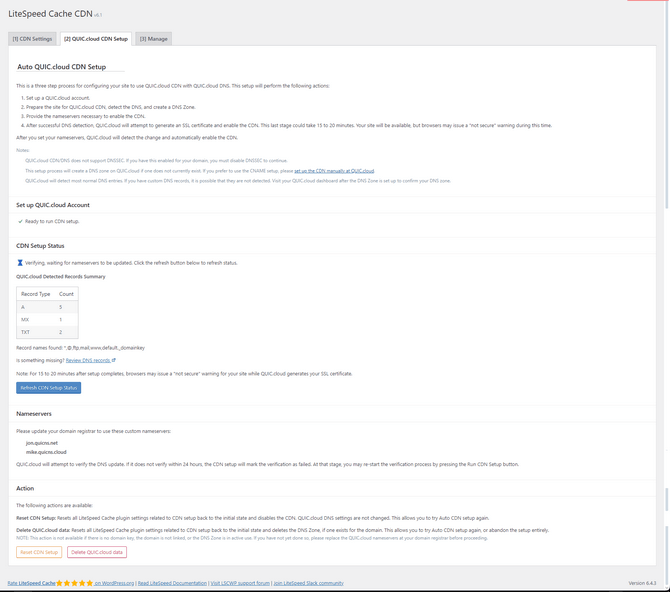Click the Record Type column header
Screen dimensions: 670x592
point(36,295)
